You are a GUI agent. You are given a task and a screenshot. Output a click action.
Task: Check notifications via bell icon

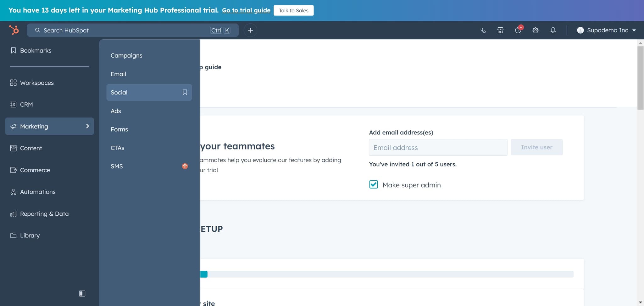pyautogui.click(x=553, y=30)
